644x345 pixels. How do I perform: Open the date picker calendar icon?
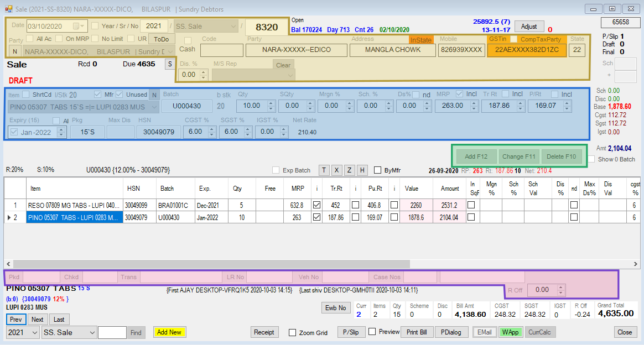click(76, 26)
